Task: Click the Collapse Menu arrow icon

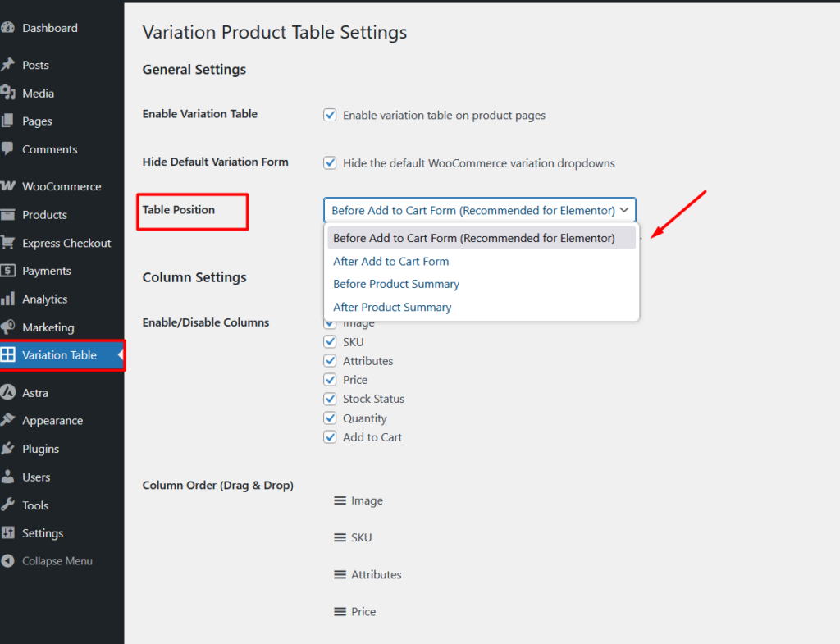Action: pos(7,561)
